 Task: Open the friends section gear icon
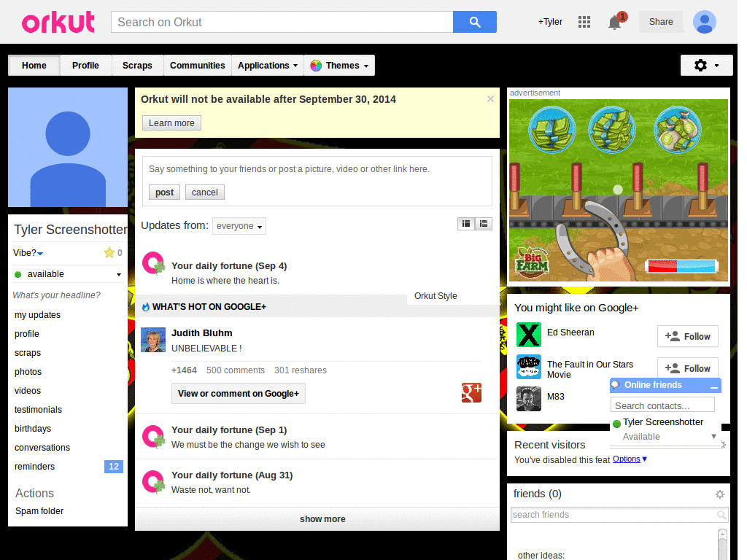(x=720, y=495)
